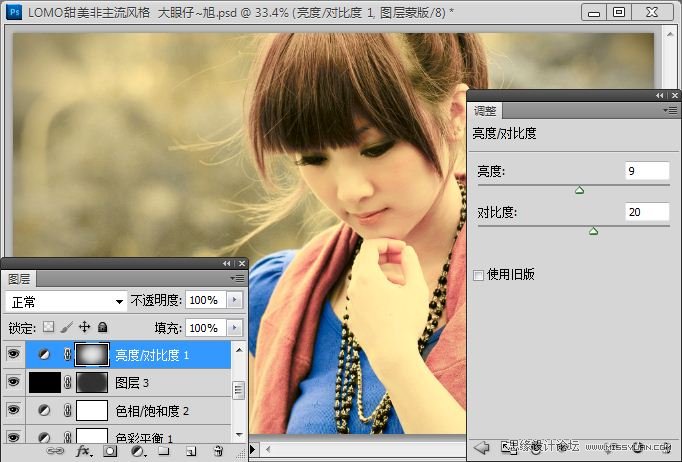
Task: Collapse Layers panel with double-arrow icon
Action: coord(227,263)
